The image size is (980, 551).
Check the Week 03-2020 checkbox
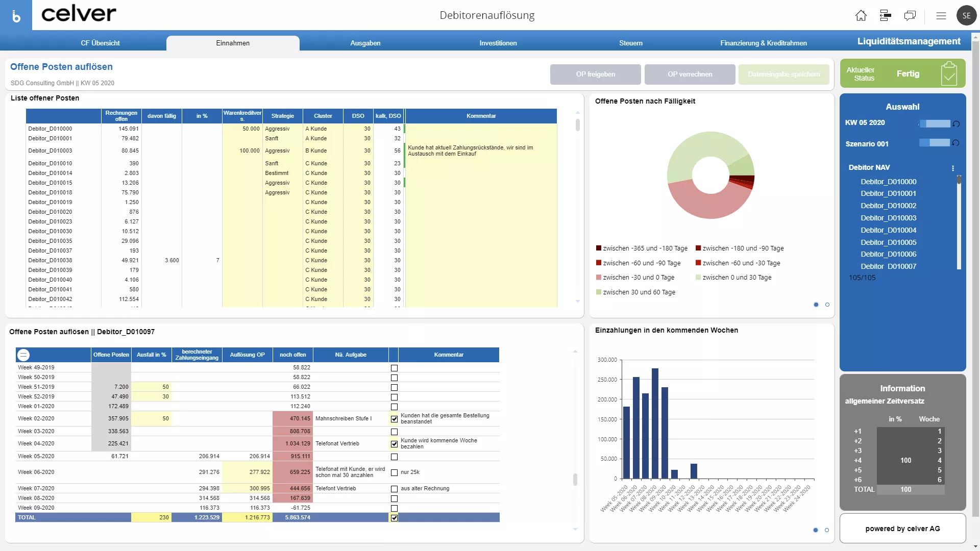394,432
